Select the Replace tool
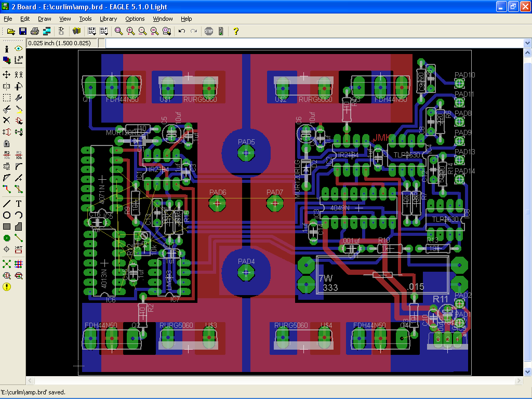The image size is (532, 399). tap(19, 132)
